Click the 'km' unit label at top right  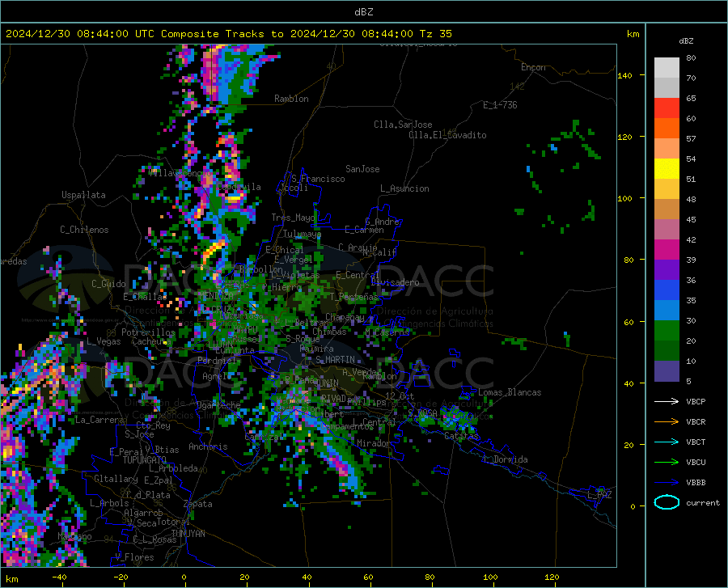point(633,34)
